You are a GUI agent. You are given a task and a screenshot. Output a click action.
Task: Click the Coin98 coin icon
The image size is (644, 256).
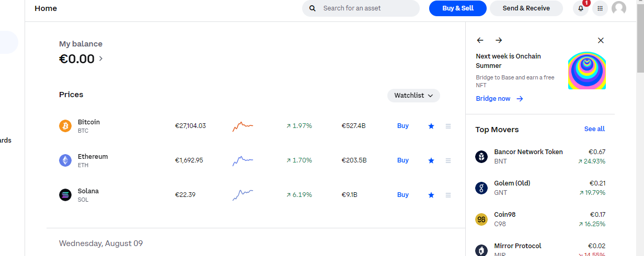(481, 219)
